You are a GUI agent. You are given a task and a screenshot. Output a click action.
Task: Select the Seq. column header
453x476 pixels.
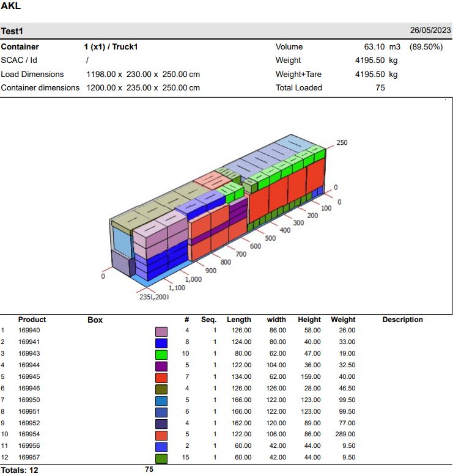(x=208, y=320)
